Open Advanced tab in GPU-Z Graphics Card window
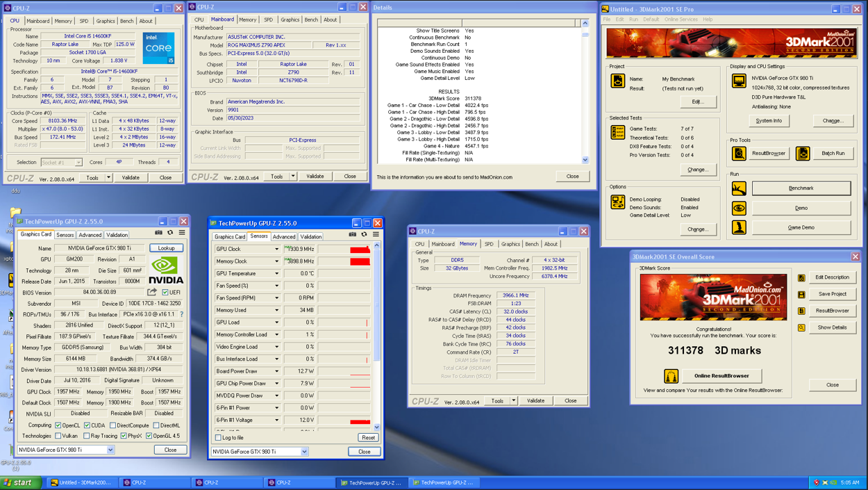 pos(90,235)
